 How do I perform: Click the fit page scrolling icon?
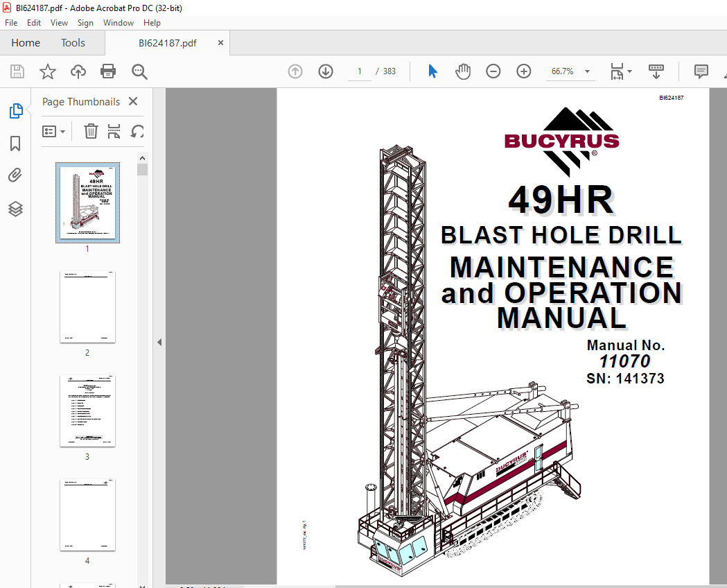pos(617,71)
